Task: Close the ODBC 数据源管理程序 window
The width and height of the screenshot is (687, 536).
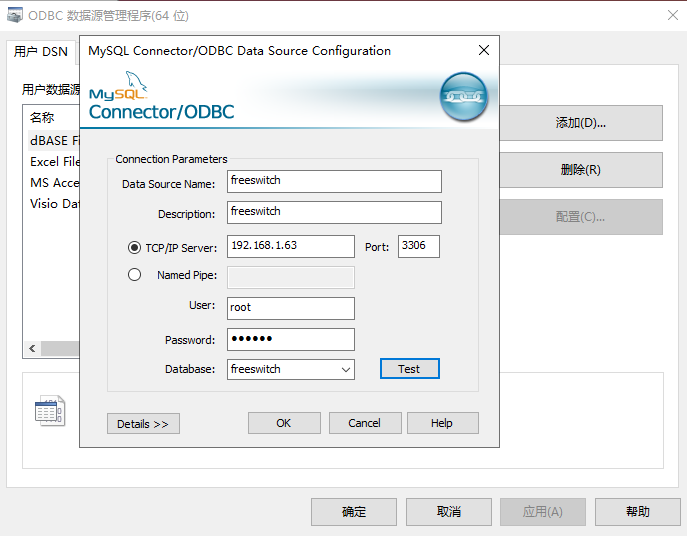Action: (673, 15)
